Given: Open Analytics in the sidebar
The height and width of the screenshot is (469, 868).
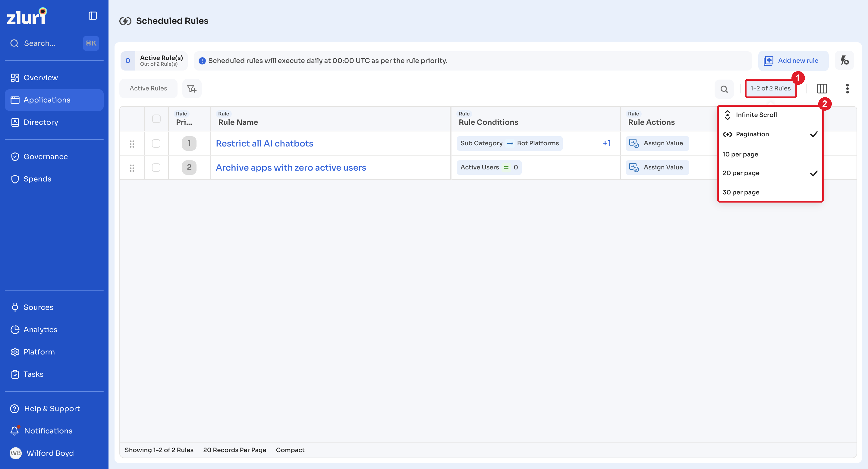Looking at the screenshot, I should [54, 329].
